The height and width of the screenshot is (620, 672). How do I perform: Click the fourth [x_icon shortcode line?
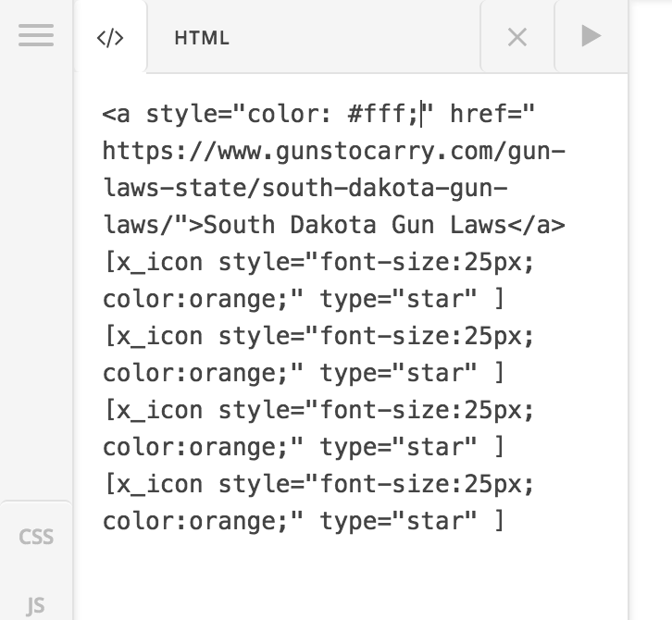pyautogui.click(x=318, y=484)
